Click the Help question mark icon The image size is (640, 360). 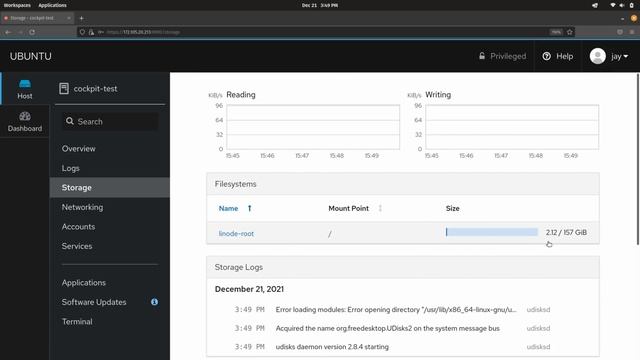tap(547, 56)
